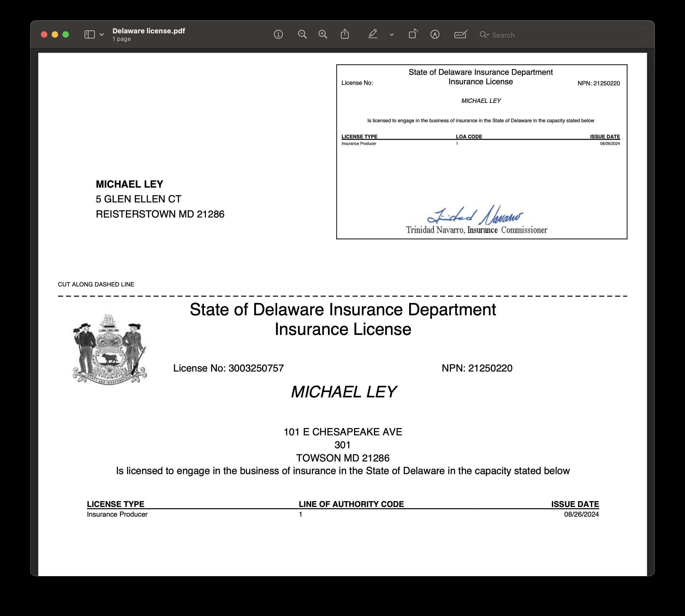
Task: Show the Markup toolbar
Action: pyautogui.click(x=435, y=34)
